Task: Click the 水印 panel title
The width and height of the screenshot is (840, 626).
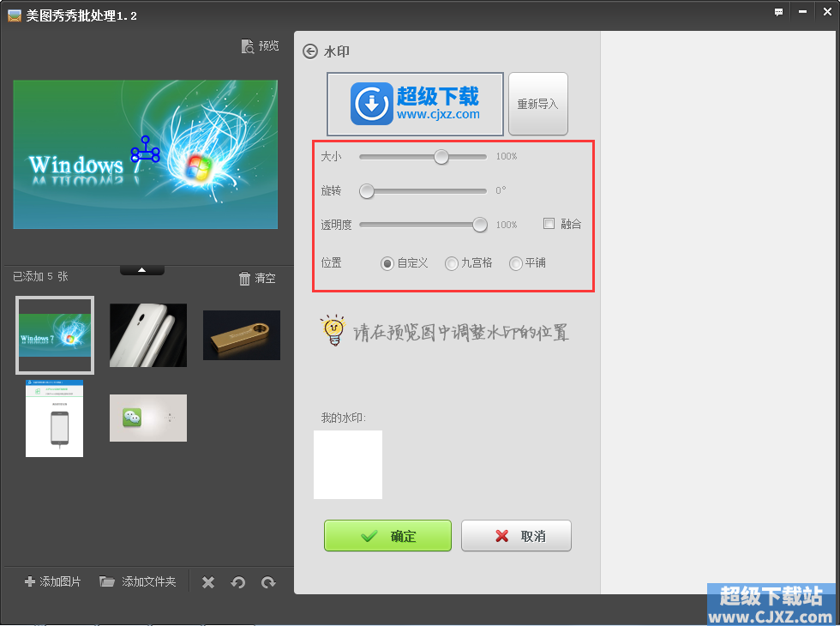Action: point(337,51)
